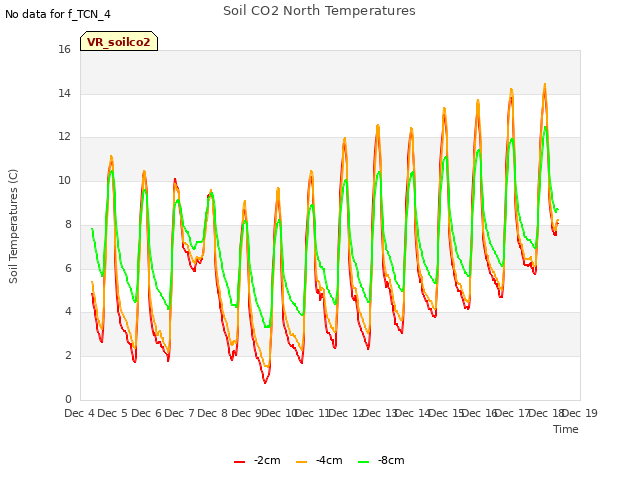
Task: Click the 14 y-axis tick label
Action: pyautogui.click(x=64, y=93)
